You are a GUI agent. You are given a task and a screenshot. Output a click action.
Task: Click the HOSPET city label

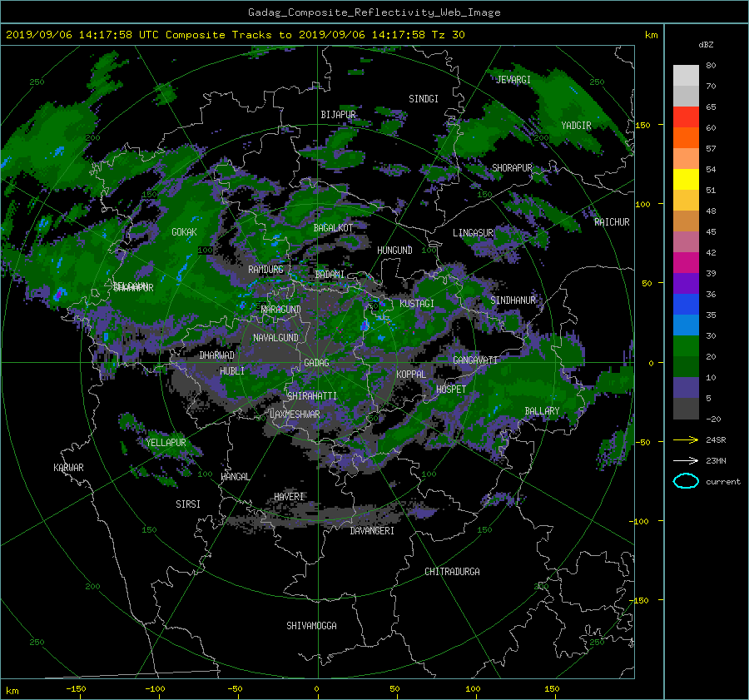pos(451,390)
